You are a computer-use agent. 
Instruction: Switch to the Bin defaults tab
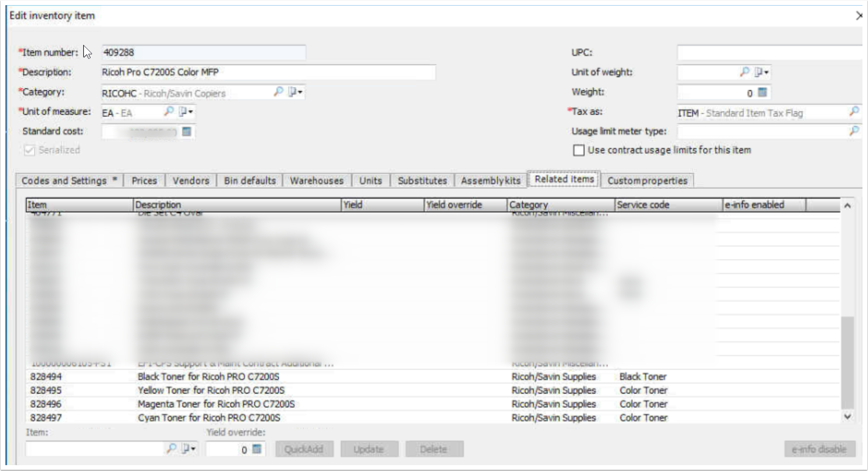pos(250,181)
